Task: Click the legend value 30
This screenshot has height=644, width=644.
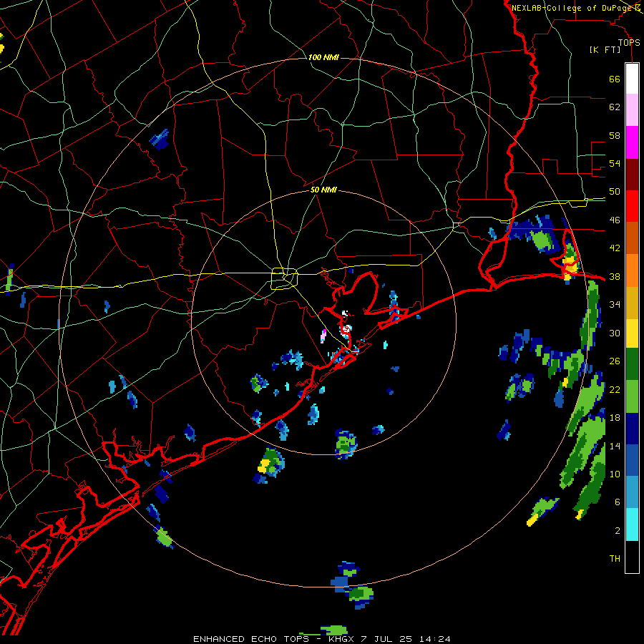Action: tap(615, 333)
